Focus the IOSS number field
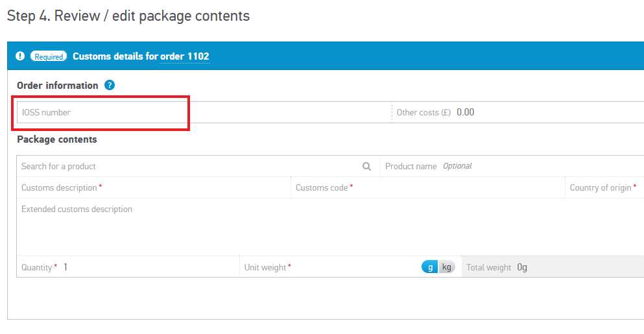Screen dimensions: 644x334 (104, 112)
